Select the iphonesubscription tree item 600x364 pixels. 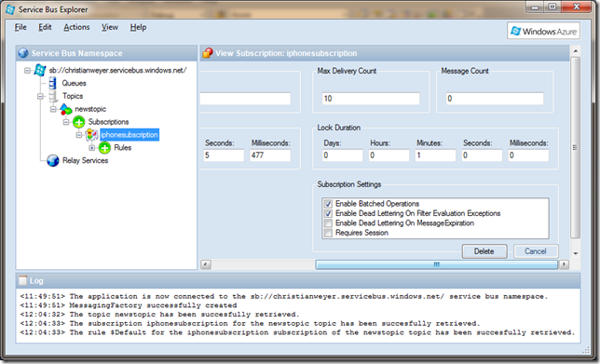tap(130, 135)
